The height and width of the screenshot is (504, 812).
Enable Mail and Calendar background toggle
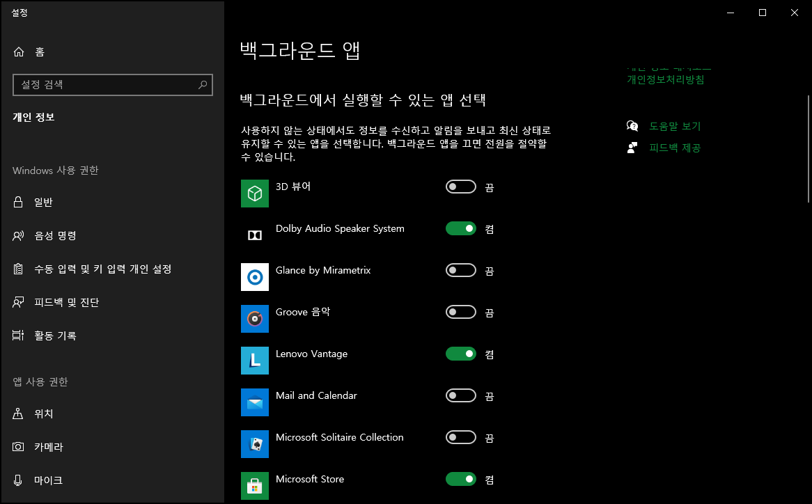(461, 395)
